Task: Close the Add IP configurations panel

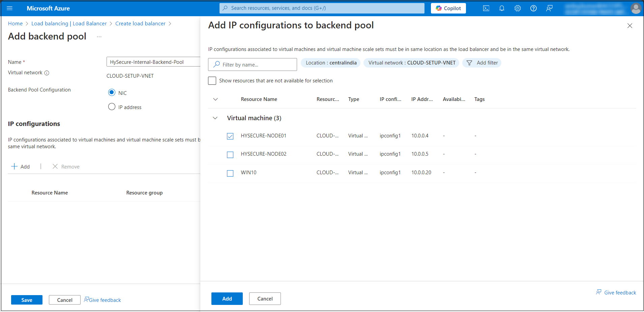Action: tap(630, 26)
